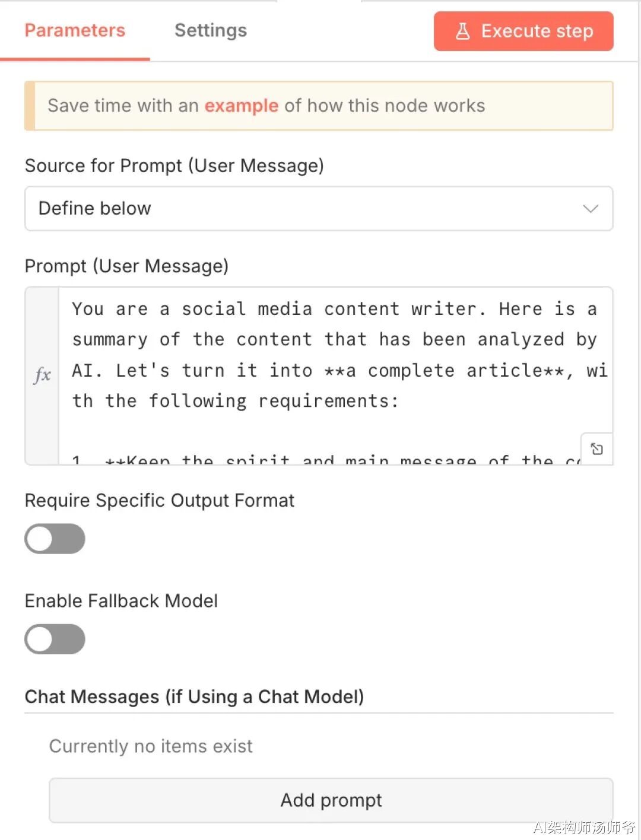Click the chevron arrow on Define below

coord(590,209)
